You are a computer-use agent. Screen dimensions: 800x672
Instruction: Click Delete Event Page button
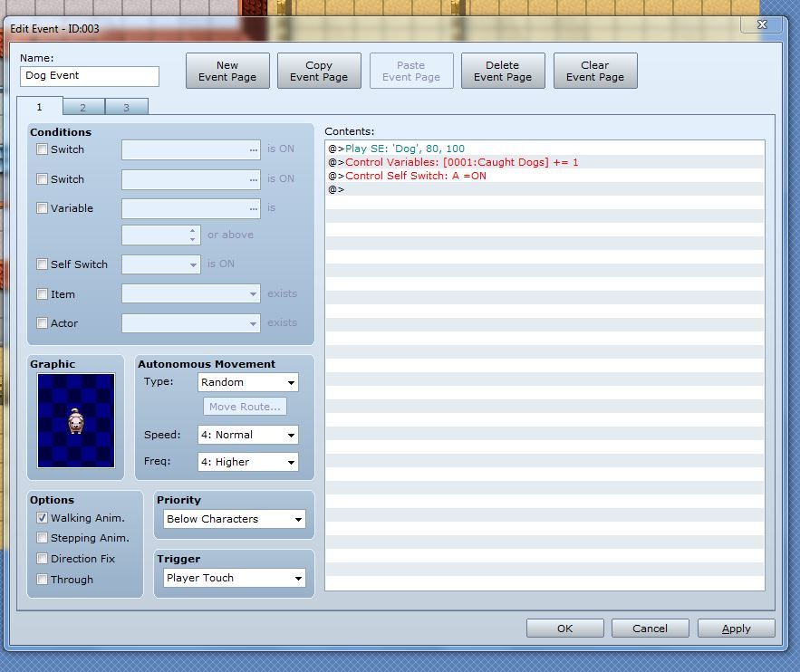pyautogui.click(x=502, y=71)
